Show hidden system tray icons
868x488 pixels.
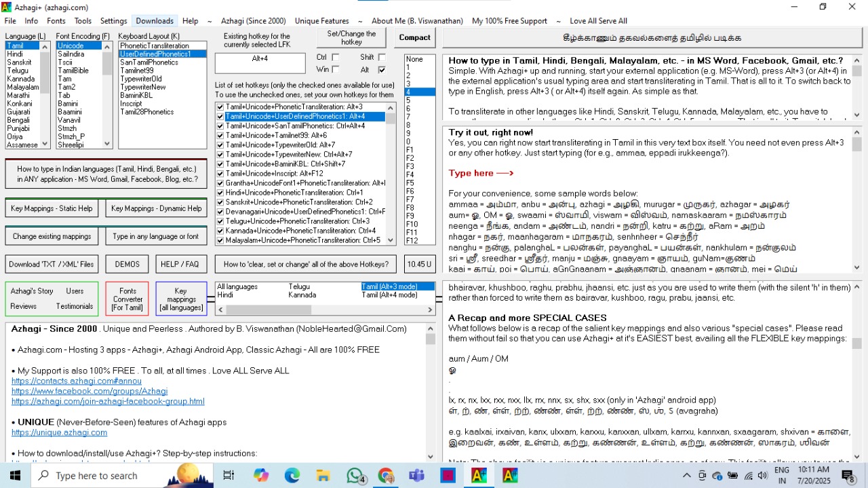click(686, 476)
